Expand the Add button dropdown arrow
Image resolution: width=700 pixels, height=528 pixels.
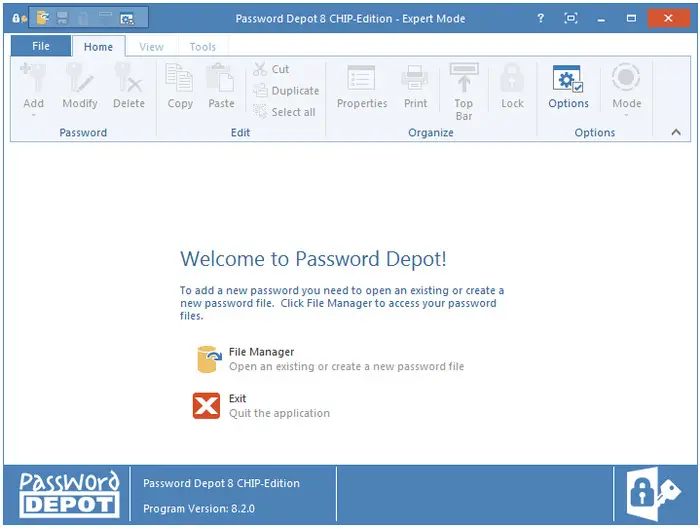[33, 116]
